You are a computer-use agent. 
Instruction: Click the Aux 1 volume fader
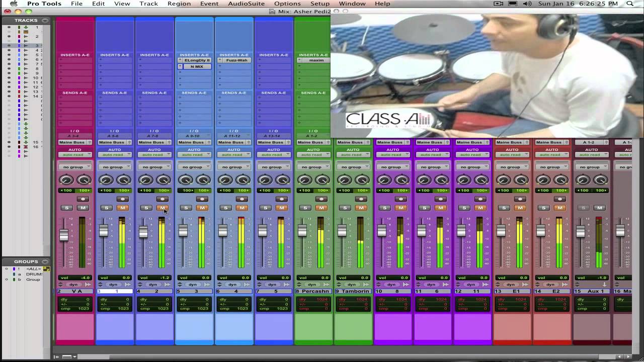point(581,231)
